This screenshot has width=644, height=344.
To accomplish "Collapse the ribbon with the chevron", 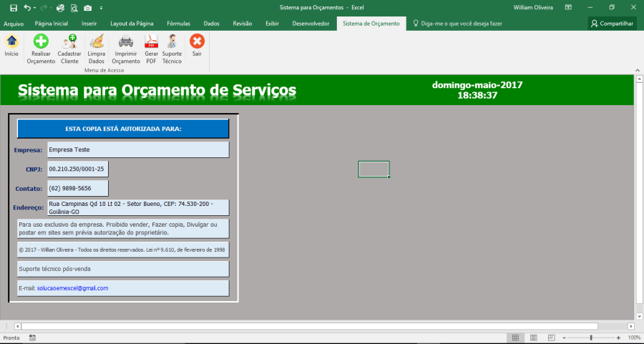I will [638, 70].
